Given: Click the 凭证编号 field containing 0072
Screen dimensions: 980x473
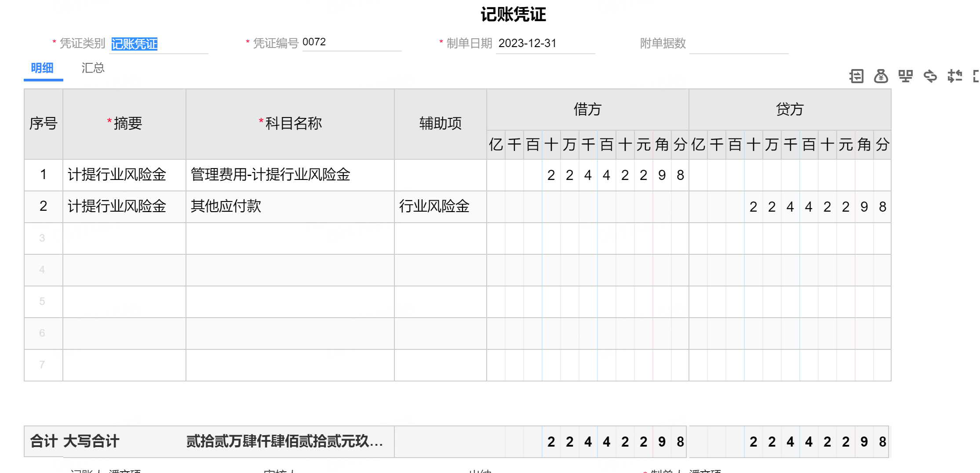Looking at the screenshot, I should 351,42.
